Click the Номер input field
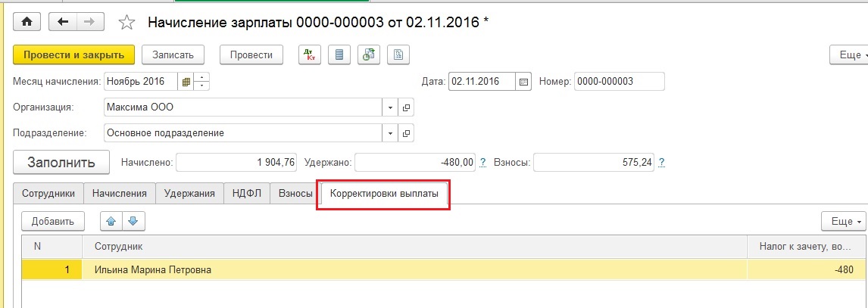Viewport: 868px width, 308px height. [x=619, y=81]
